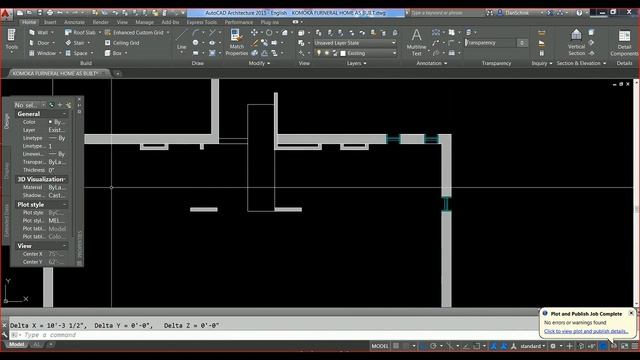Screen dimensions: 640x360
Task: Toggle annotation visibility icon in status bar
Action: tap(493, 346)
